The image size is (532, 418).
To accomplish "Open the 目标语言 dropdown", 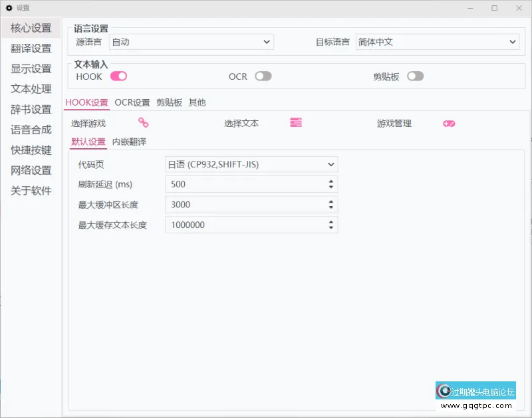I will (437, 42).
